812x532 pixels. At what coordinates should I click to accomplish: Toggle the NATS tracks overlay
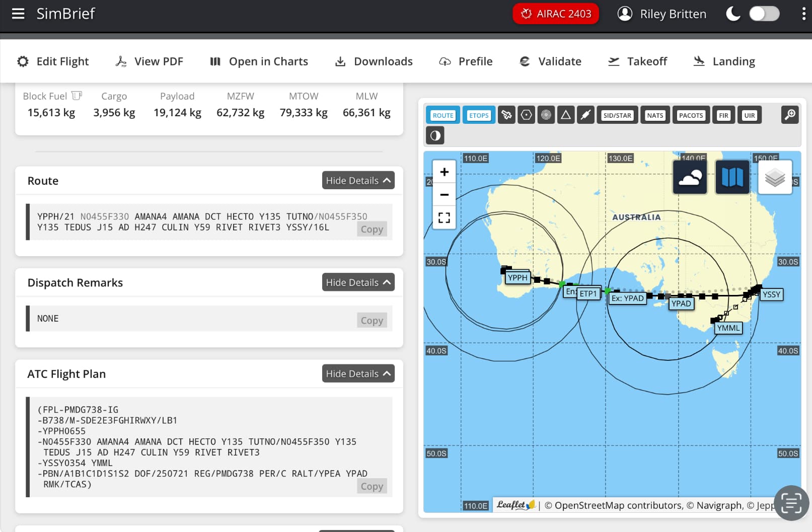coord(655,115)
